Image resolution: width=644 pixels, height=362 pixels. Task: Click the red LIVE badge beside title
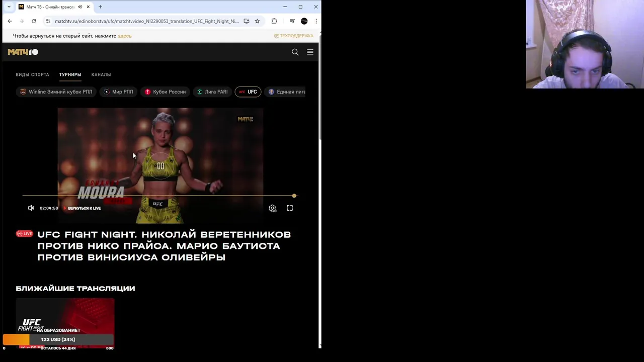(x=24, y=234)
